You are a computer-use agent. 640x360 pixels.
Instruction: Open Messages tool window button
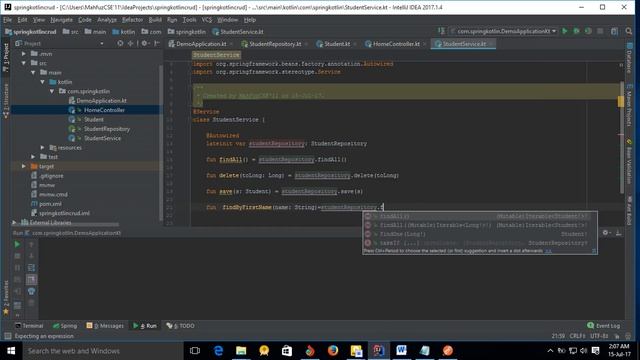tap(105, 325)
